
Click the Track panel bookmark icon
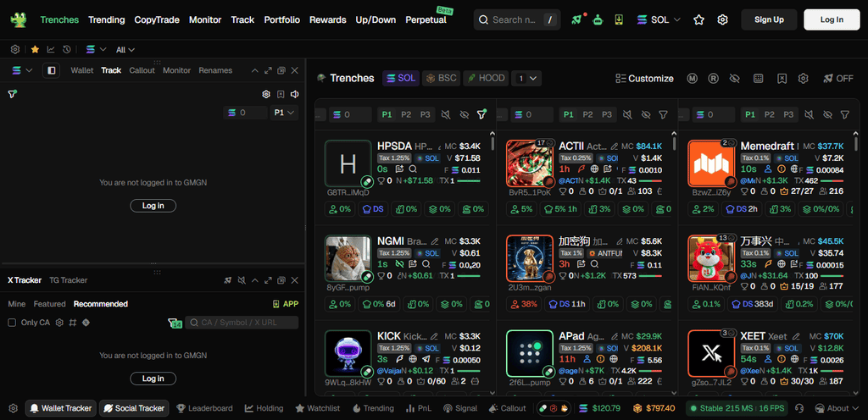pos(281,94)
